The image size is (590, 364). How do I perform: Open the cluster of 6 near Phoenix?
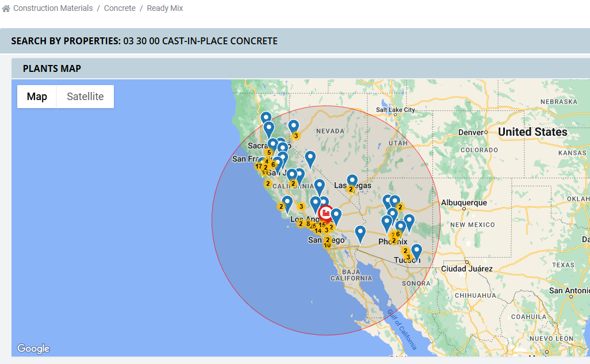[398, 234]
